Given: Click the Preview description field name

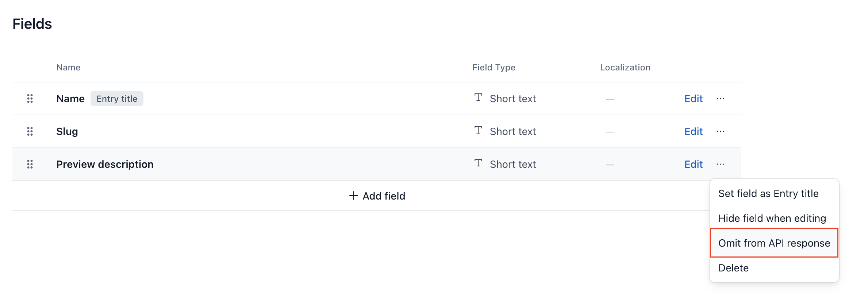Looking at the screenshot, I should click(x=105, y=164).
